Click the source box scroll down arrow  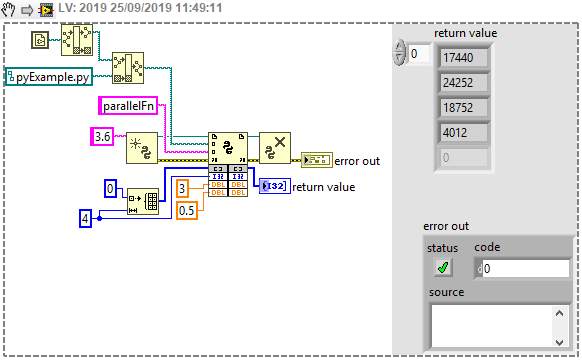click(559, 342)
